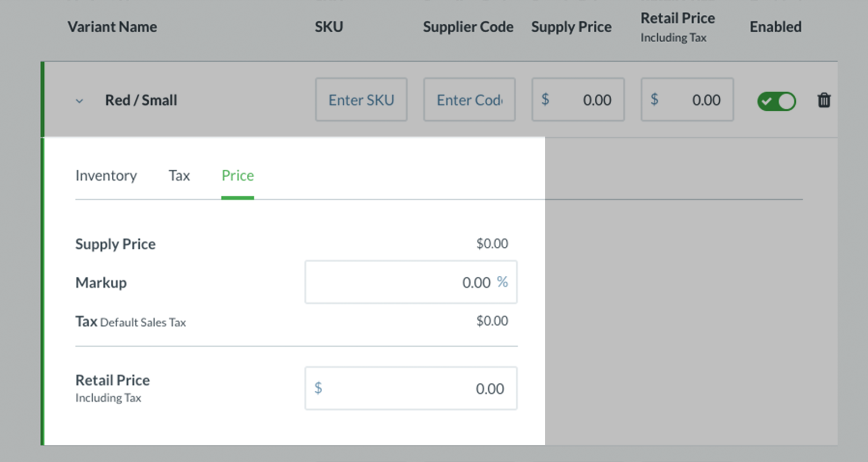Screen dimensions: 868x462
Task: Focus the supplier code input
Action: (469, 100)
